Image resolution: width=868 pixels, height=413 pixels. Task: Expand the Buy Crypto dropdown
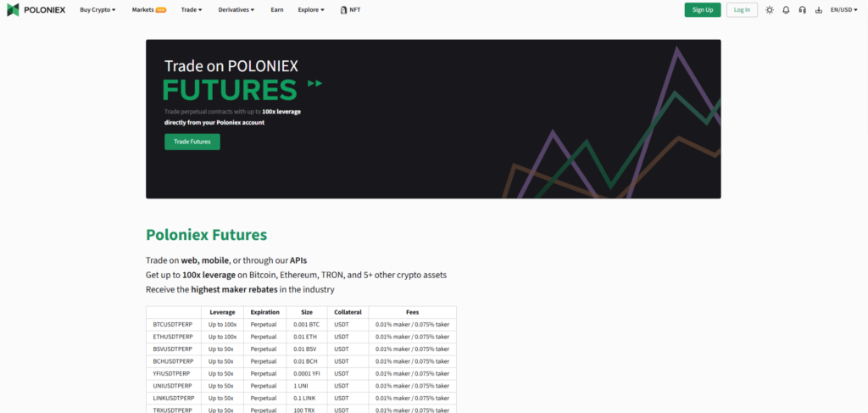tap(97, 10)
